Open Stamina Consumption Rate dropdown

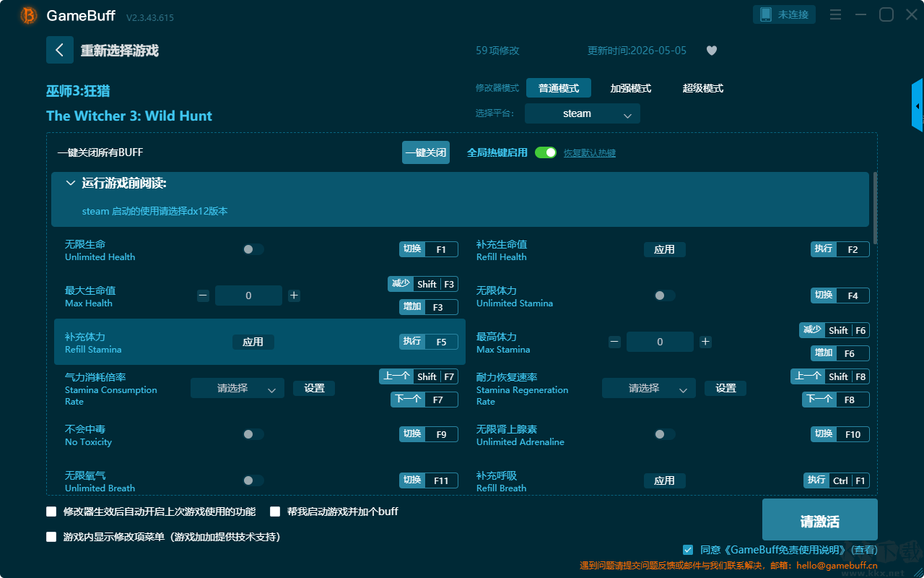[x=237, y=388]
